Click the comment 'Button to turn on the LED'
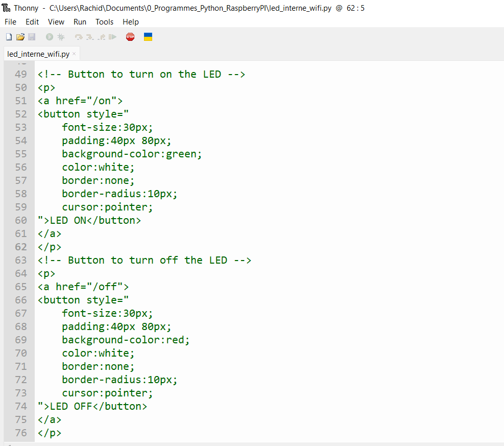Screen dimensions: 504x446 tap(141, 74)
